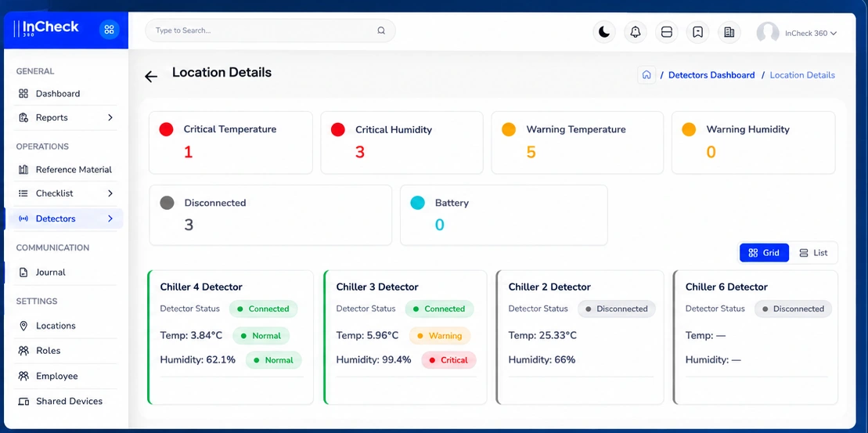The height and width of the screenshot is (433, 868).
Task: Click the Reference Material icon
Action: tap(23, 169)
